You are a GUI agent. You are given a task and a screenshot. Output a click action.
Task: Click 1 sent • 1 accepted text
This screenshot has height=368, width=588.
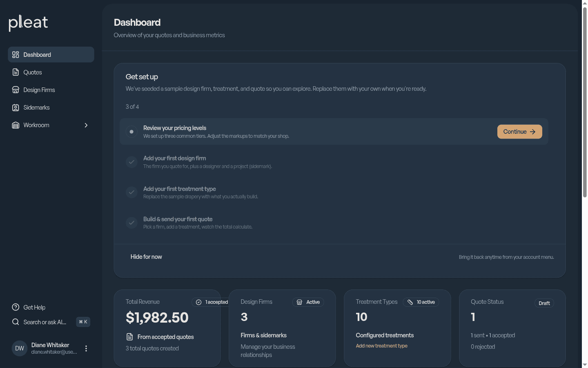click(493, 335)
